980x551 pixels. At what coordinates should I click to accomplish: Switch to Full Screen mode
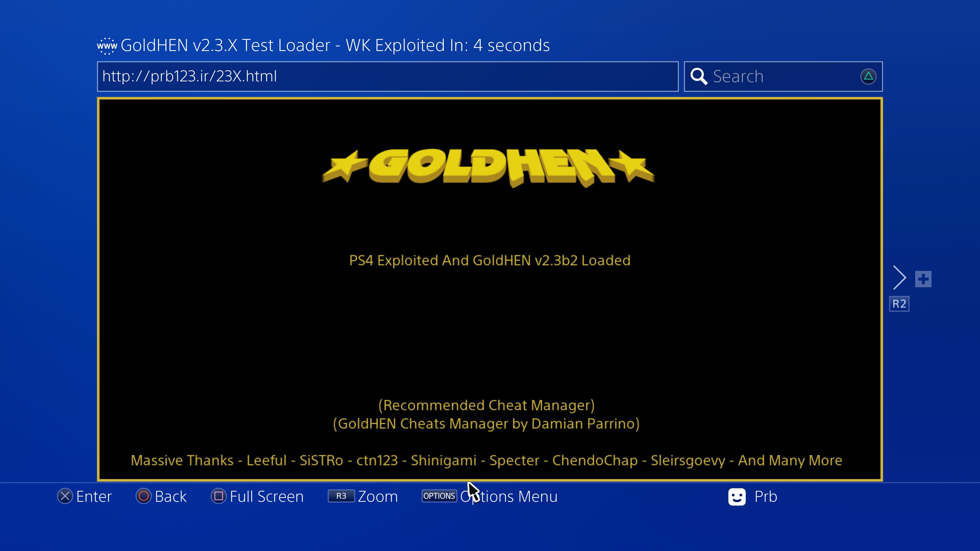tap(267, 497)
